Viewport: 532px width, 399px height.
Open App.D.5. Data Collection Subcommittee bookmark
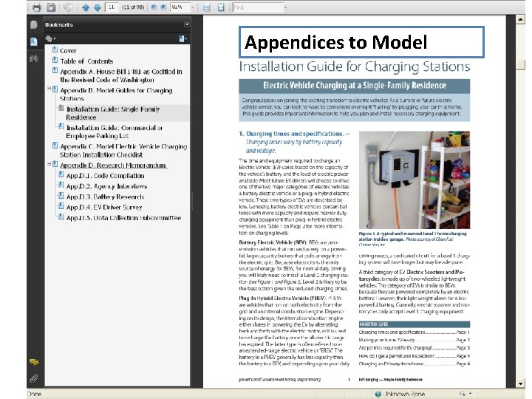[x=123, y=218]
